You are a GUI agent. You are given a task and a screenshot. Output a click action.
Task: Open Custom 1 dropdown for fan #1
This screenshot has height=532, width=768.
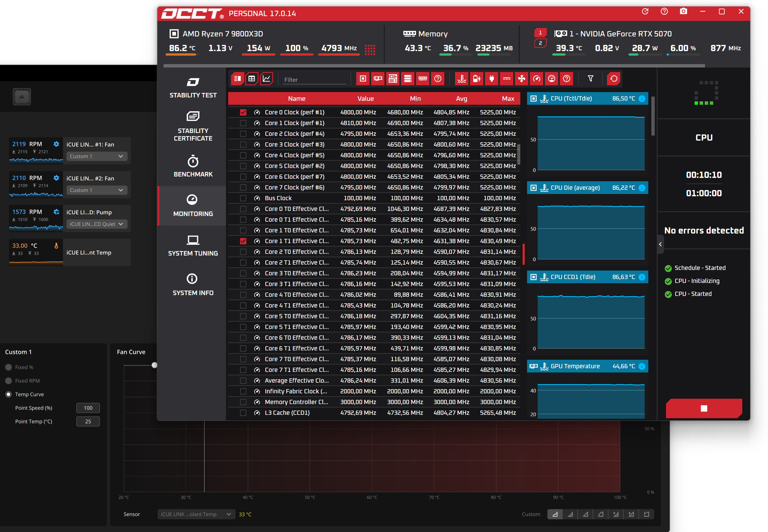(97, 156)
